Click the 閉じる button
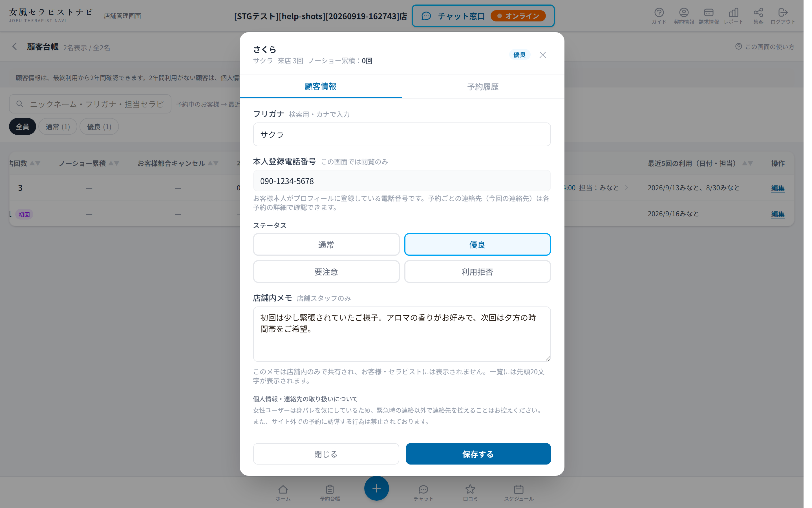The width and height of the screenshot is (812, 508). click(x=326, y=454)
